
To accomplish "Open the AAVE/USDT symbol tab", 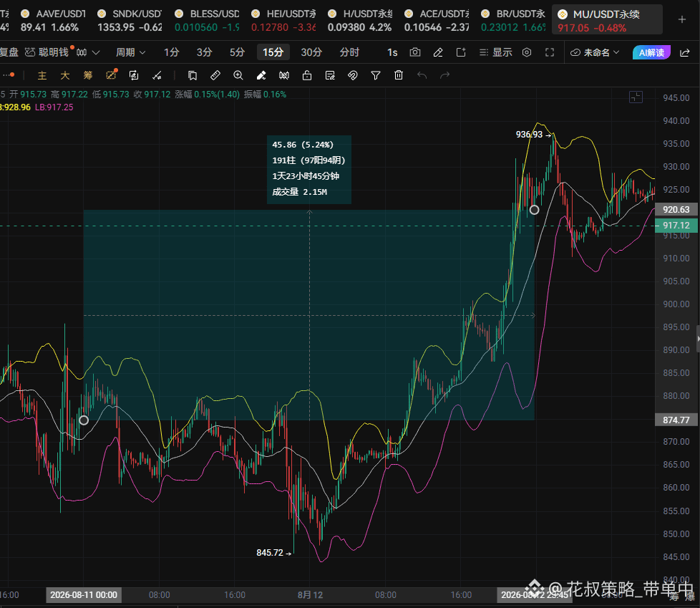I will [x=53, y=20].
